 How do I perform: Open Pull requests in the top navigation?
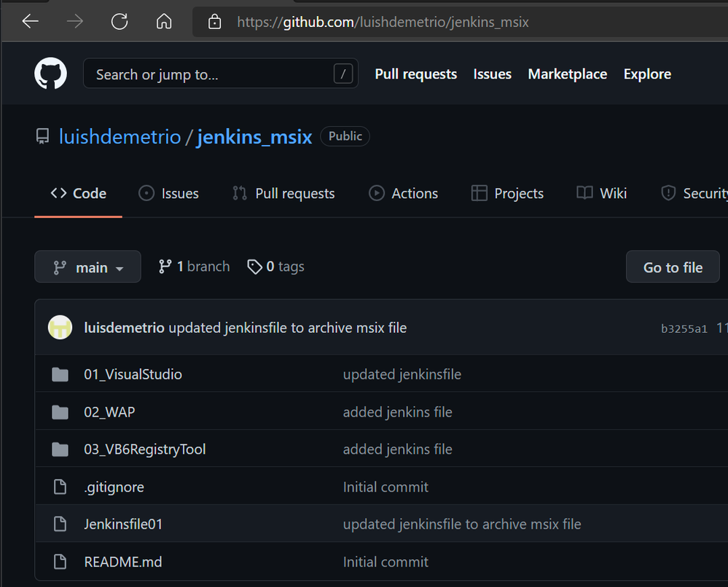point(416,74)
